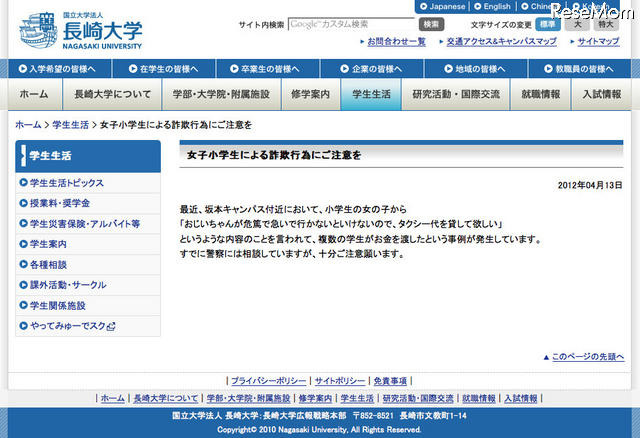Click the Nagasaki University logo
This screenshot has width=640, height=438.
pyautogui.click(x=80, y=31)
